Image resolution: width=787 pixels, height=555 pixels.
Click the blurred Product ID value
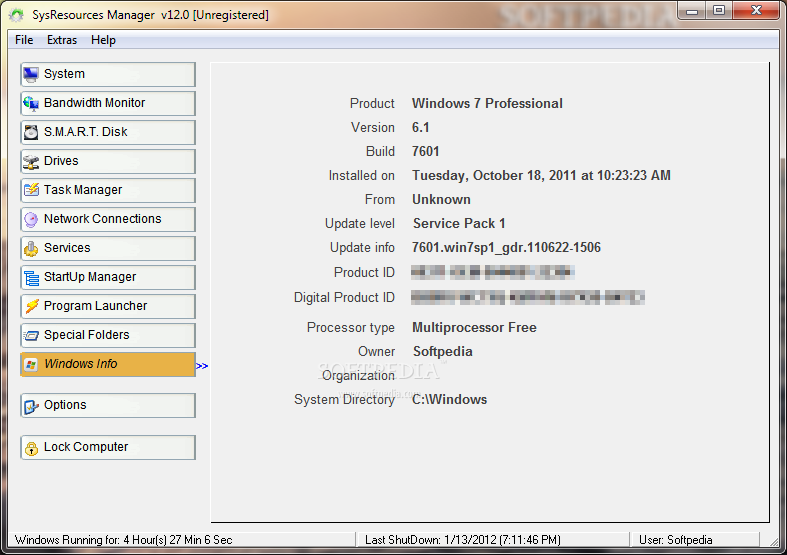(492, 272)
